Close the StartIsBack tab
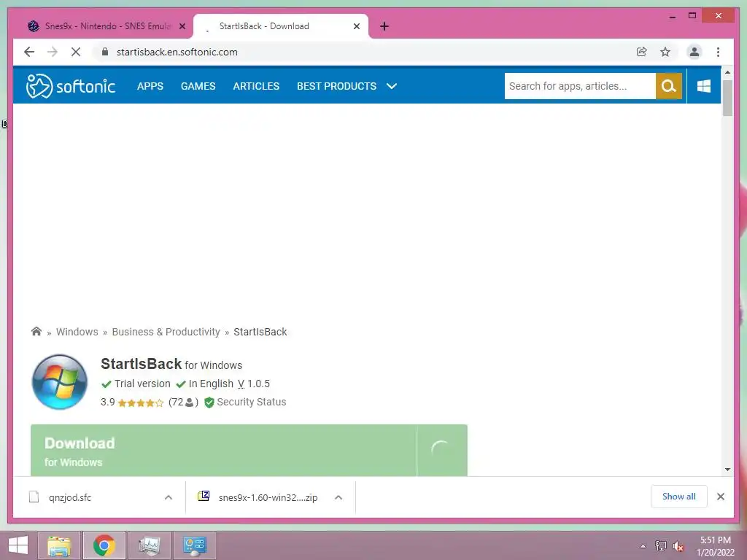Image resolution: width=747 pixels, height=560 pixels. [x=356, y=26]
